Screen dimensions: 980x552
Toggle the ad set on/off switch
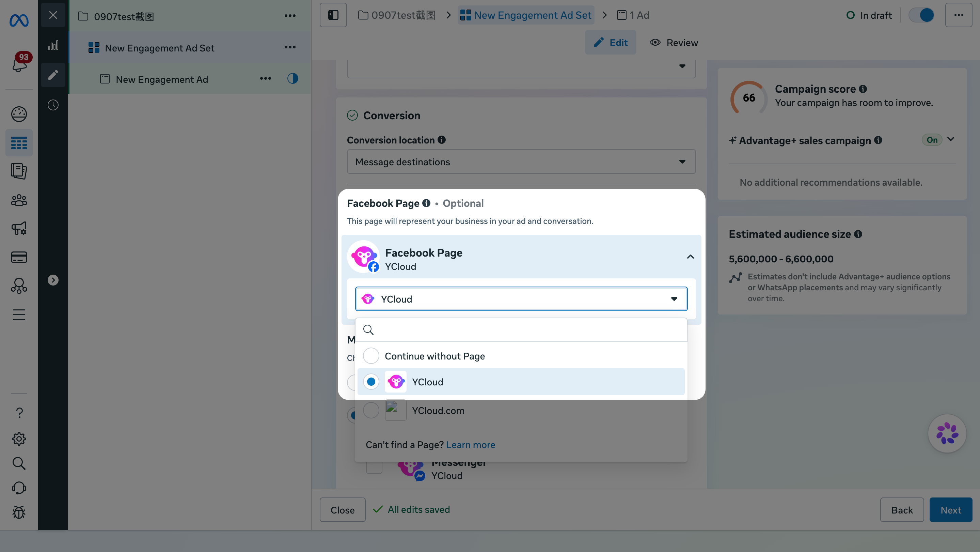coord(921,15)
